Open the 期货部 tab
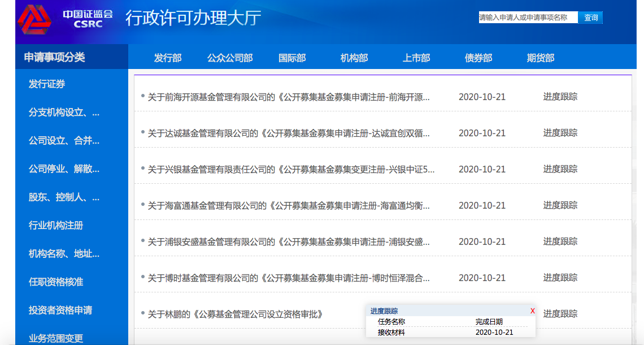644x345 pixels. point(541,58)
